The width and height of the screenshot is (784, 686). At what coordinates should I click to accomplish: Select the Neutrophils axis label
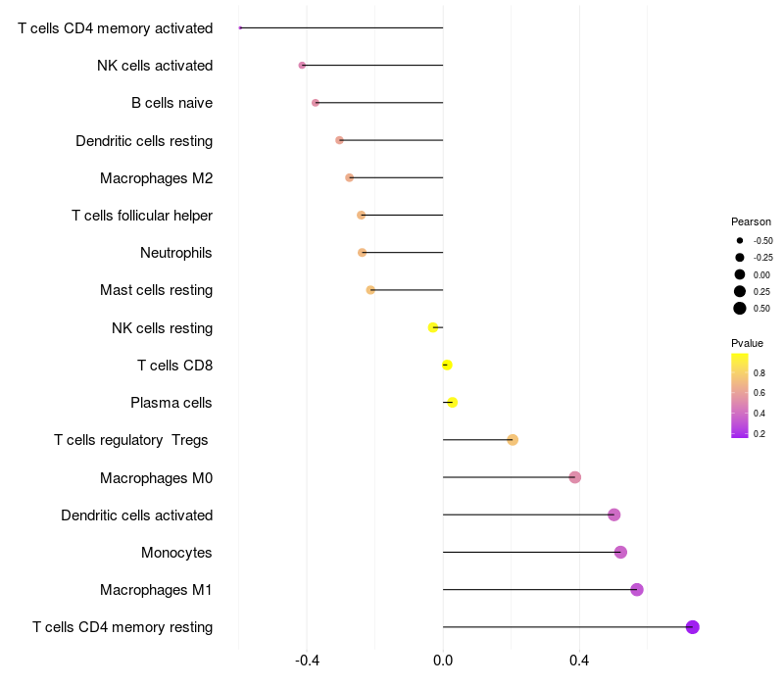coord(176,253)
